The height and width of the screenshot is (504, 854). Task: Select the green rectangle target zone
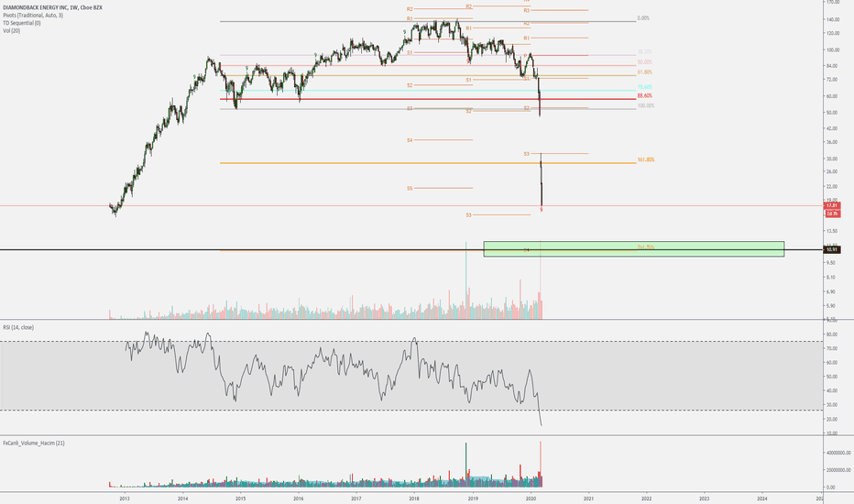coord(634,249)
